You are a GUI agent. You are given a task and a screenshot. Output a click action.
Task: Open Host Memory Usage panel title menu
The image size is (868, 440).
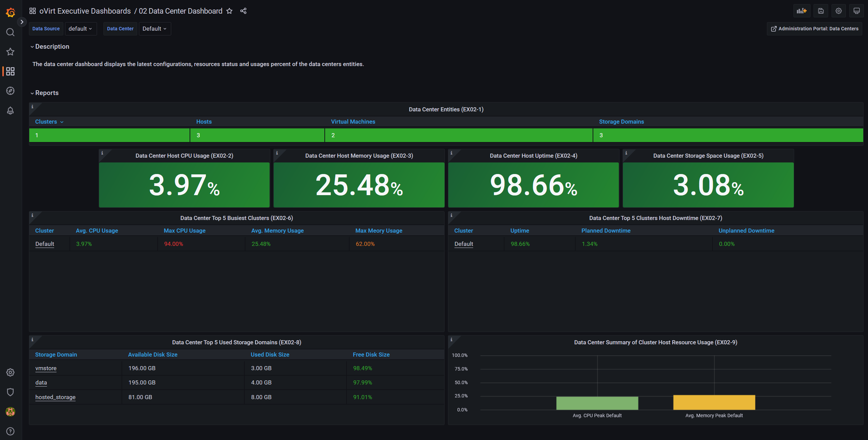[359, 156]
